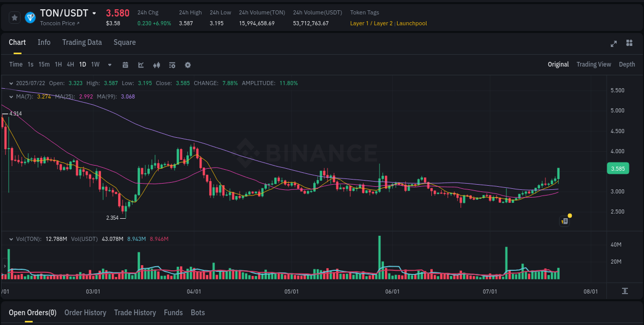Open chart settings via the gear icon
The height and width of the screenshot is (325, 644).
[187, 64]
